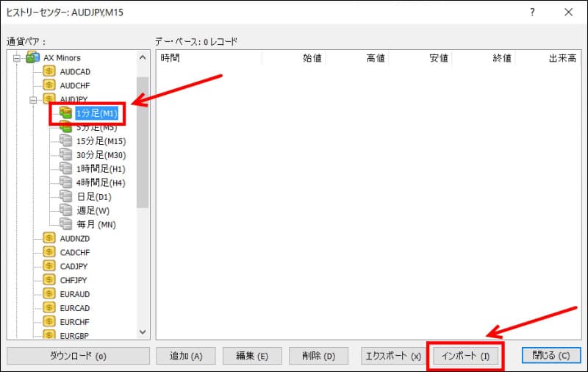Click the 週足(W) database icon
588x372 pixels.
pos(65,210)
